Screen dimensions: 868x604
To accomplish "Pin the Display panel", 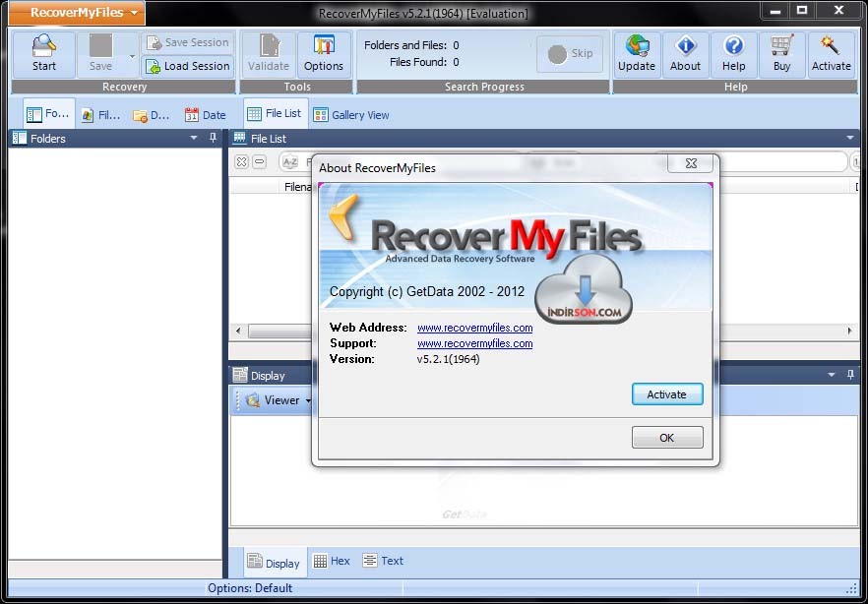I will coord(851,375).
